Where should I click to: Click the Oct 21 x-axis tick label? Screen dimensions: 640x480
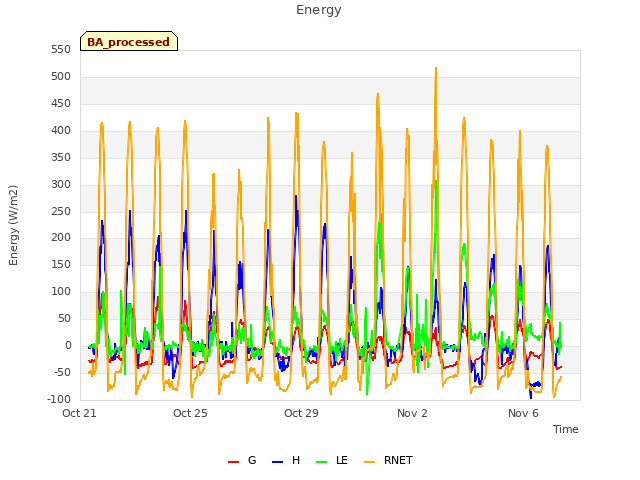[79, 413]
